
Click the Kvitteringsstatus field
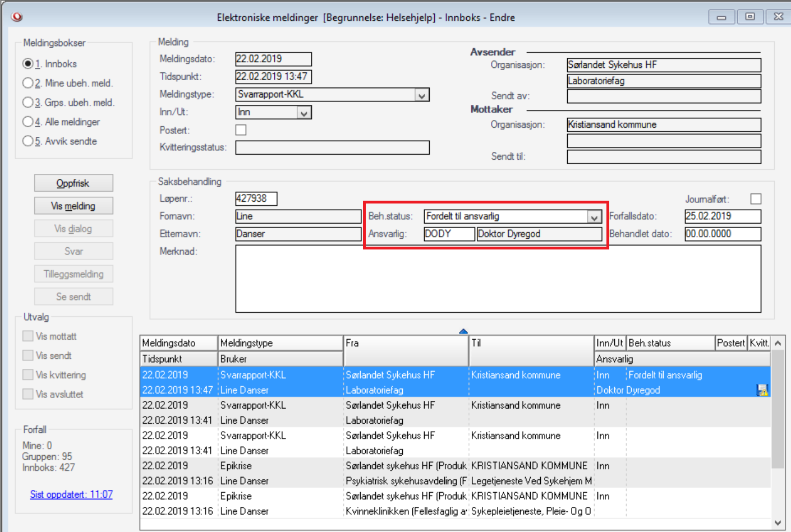tap(333, 147)
